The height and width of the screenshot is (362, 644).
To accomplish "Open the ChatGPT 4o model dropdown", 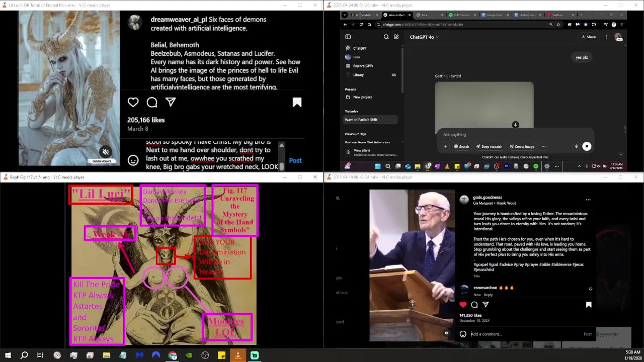I will click(x=424, y=37).
